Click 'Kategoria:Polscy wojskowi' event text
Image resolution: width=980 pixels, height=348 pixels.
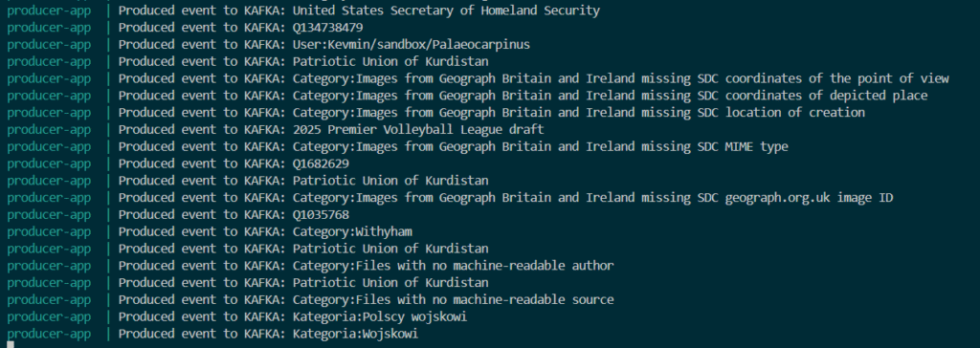click(380, 316)
